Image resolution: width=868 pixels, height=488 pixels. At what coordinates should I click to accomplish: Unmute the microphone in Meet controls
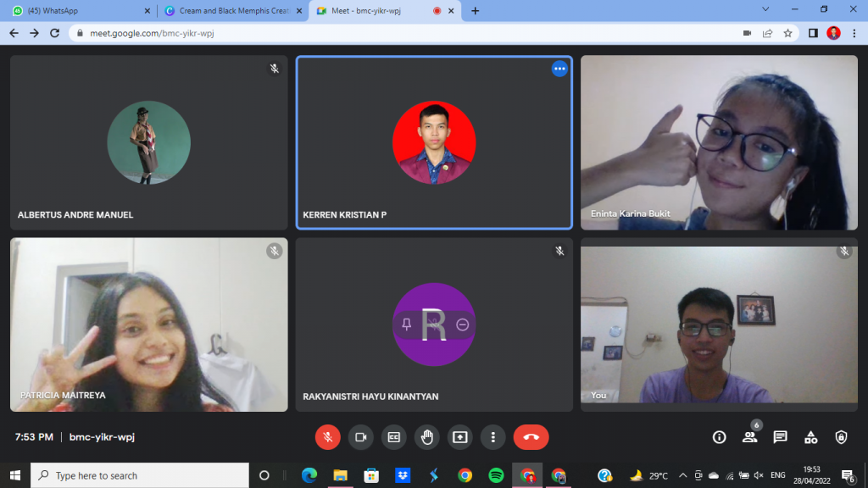328,437
